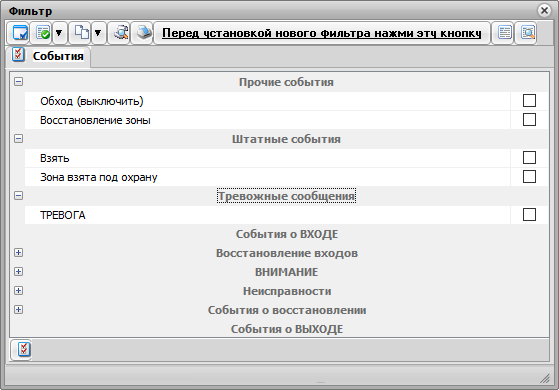Click the blue window checkmark toolbar icon
The height and width of the screenshot is (390, 559).
(20, 33)
